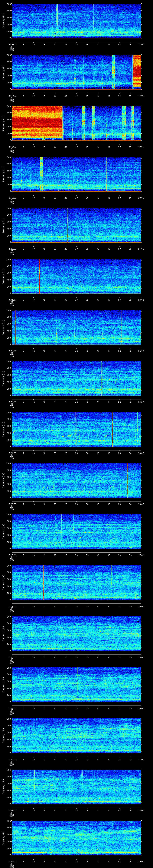153x868 pixels.
Task: Click the 27:00 end time label
Action: pos(141,555)
